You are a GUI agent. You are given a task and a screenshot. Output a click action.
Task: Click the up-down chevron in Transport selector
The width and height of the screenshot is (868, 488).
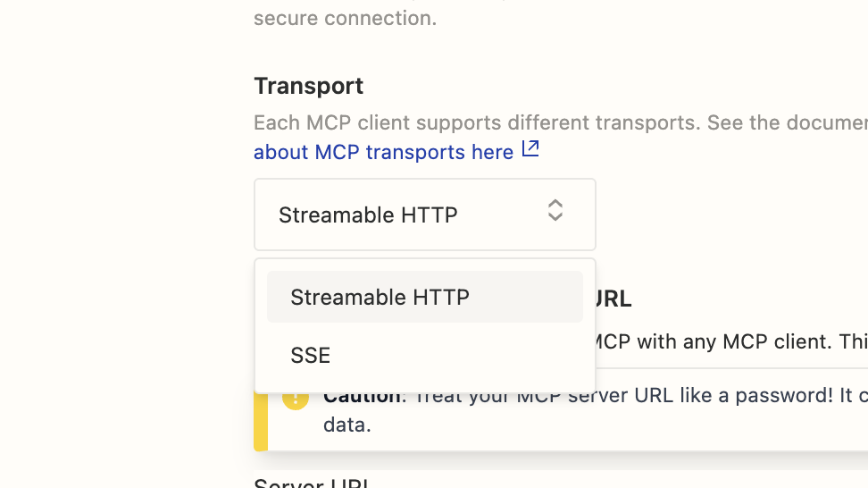click(x=555, y=211)
